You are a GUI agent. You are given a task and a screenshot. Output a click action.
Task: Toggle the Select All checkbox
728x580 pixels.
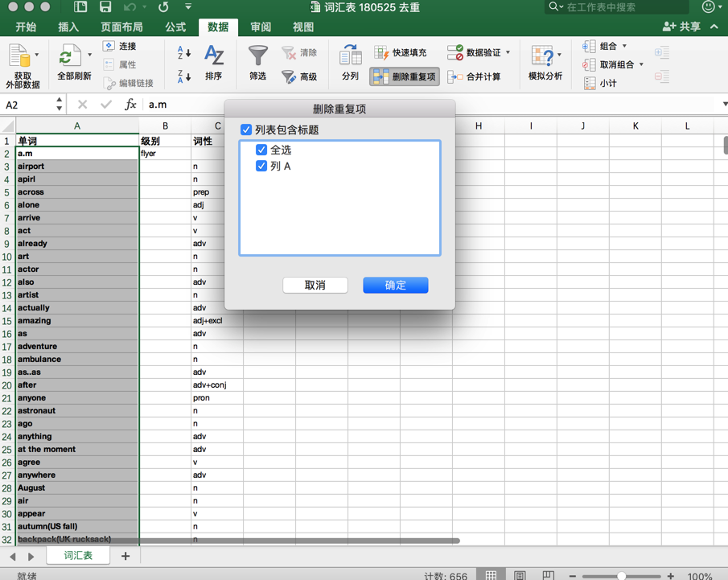pyautogui.click(x=261, y=150)
